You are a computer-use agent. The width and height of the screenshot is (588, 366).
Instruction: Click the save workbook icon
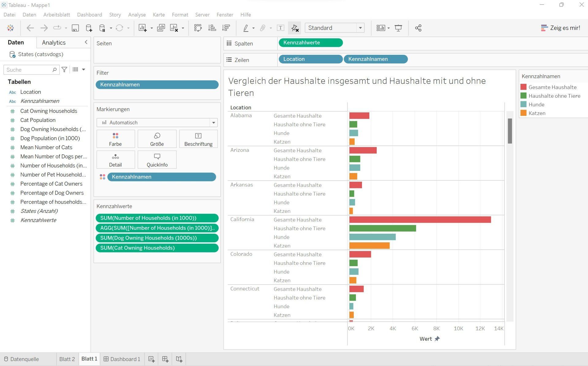[x=75, y=28]
